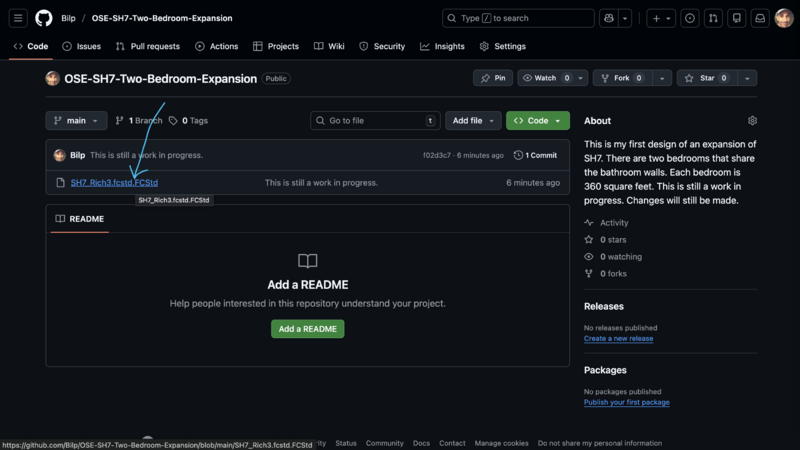
Task: Click Create a new release link
Action: tap(618, 338)
